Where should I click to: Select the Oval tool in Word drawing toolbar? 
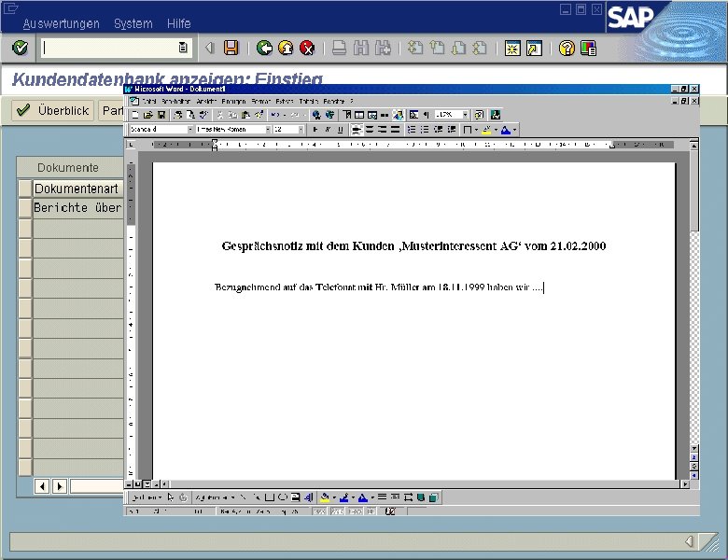click(282, 497)
